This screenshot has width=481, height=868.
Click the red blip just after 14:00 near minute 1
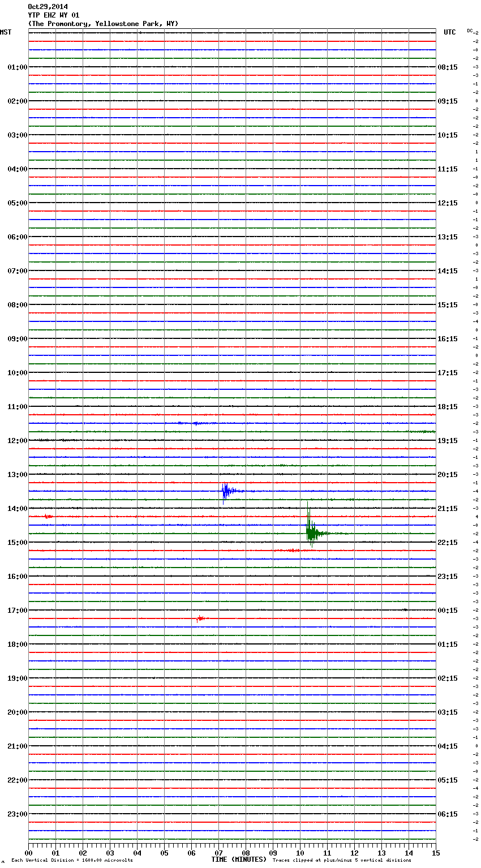click(x=49, y=517)
